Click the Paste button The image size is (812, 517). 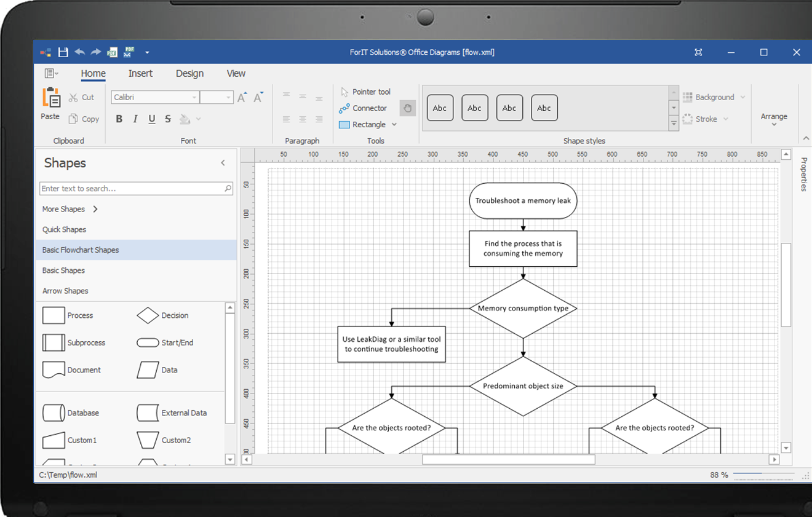(50, 104)
